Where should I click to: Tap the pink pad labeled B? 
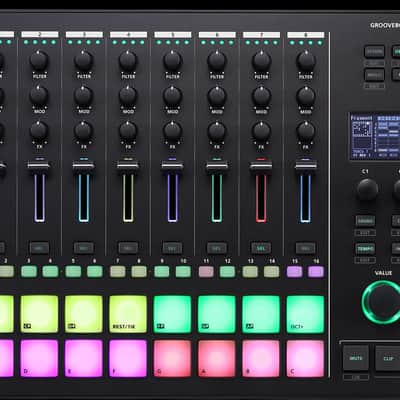(x=261, y=358)
